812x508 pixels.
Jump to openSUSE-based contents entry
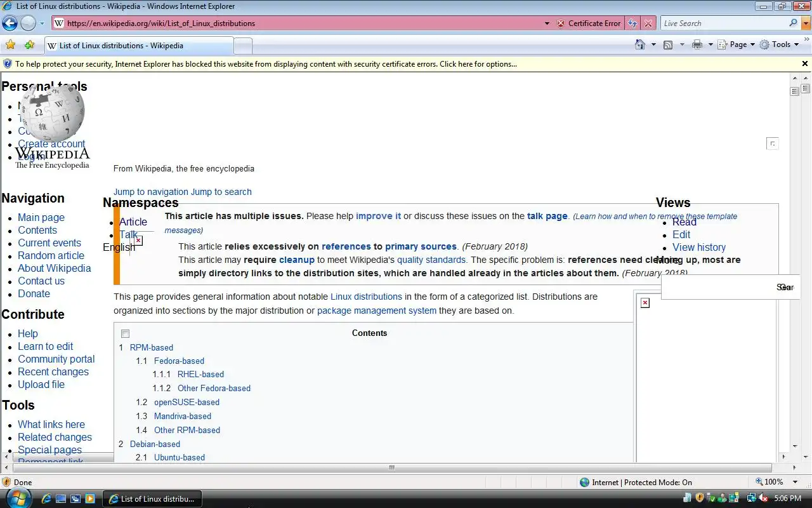point(187,402)
